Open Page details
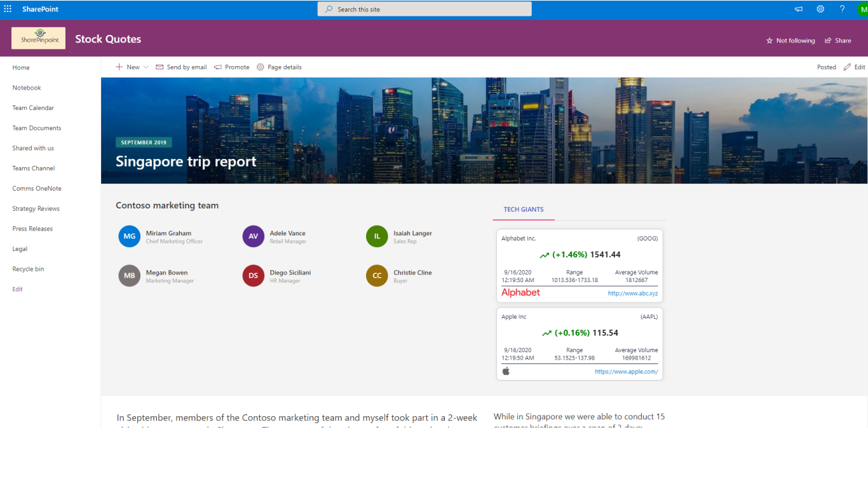 pos(279,67)
